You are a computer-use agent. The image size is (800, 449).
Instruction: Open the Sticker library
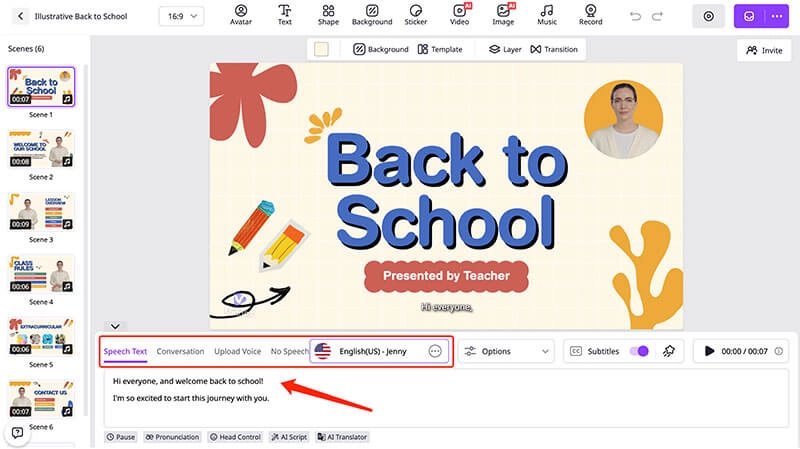coord(416,15)
